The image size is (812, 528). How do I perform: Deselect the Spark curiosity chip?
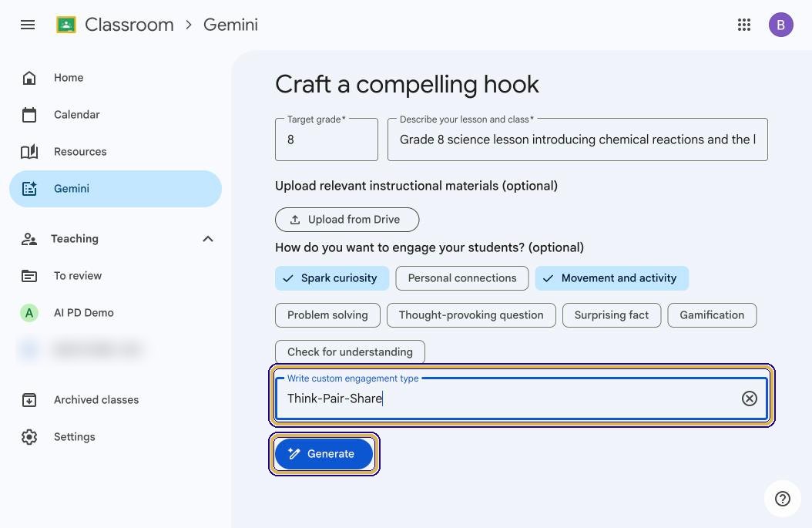[x=332, y=278]
